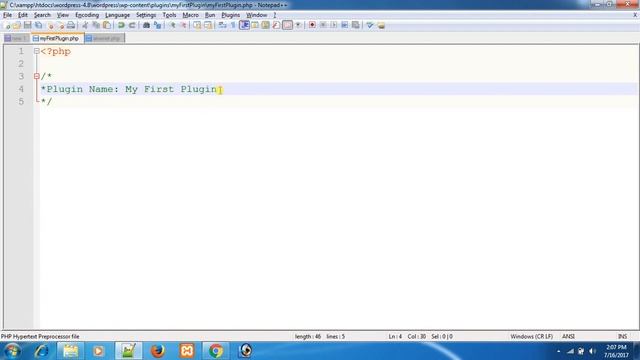Toggle Show All Characters pilcrow icon
The image size is (640, 360).
pos(233,25)
